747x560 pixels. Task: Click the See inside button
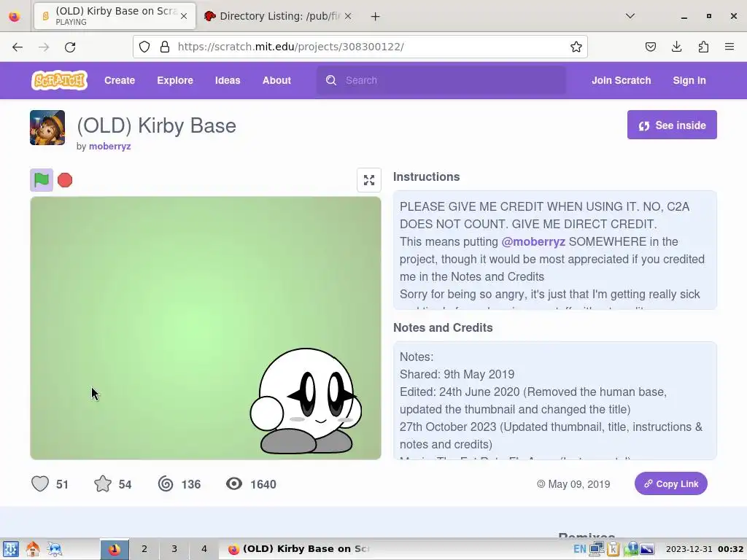coord(672,125)
